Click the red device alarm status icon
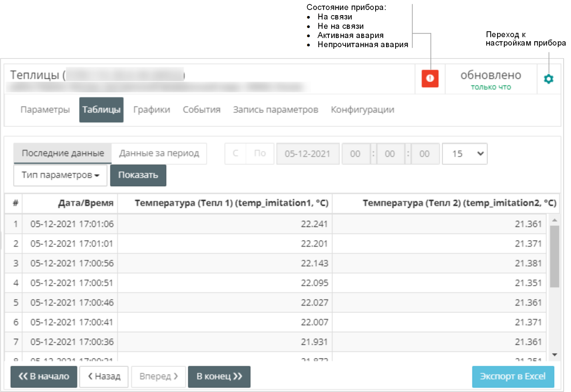The image size is (571, 392). 430,78
